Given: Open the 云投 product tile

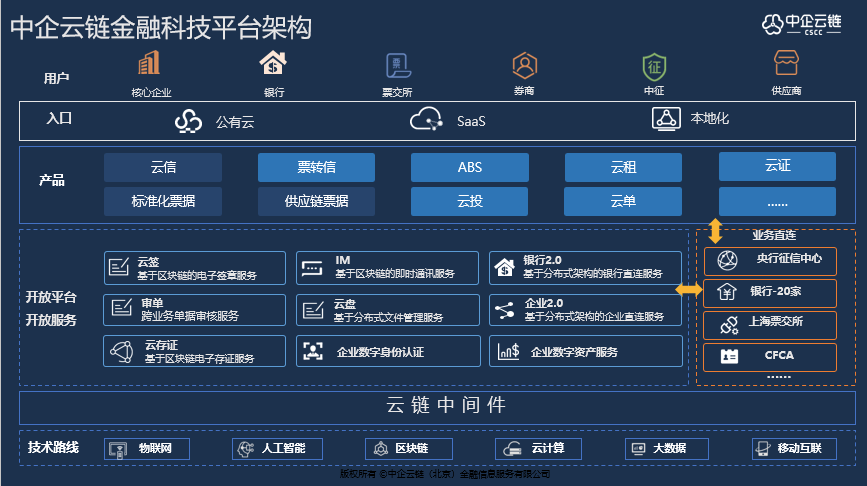Looking at the screenshot, I should 469,201.
